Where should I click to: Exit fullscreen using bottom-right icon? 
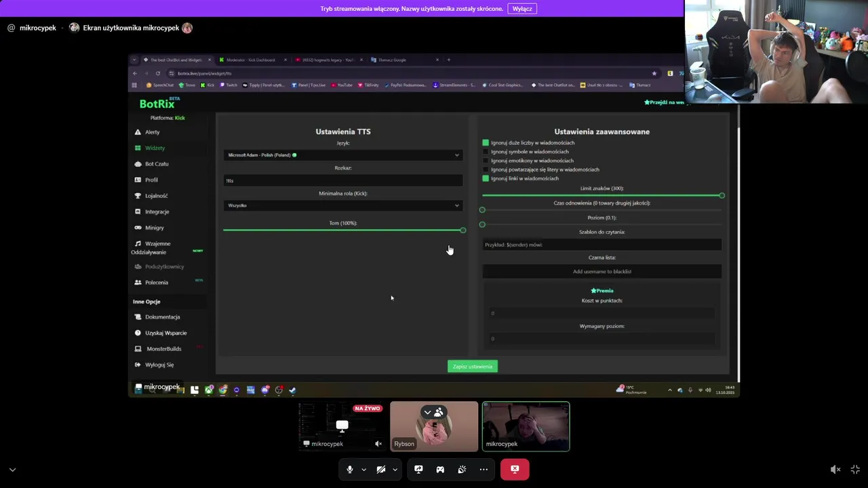856,469
